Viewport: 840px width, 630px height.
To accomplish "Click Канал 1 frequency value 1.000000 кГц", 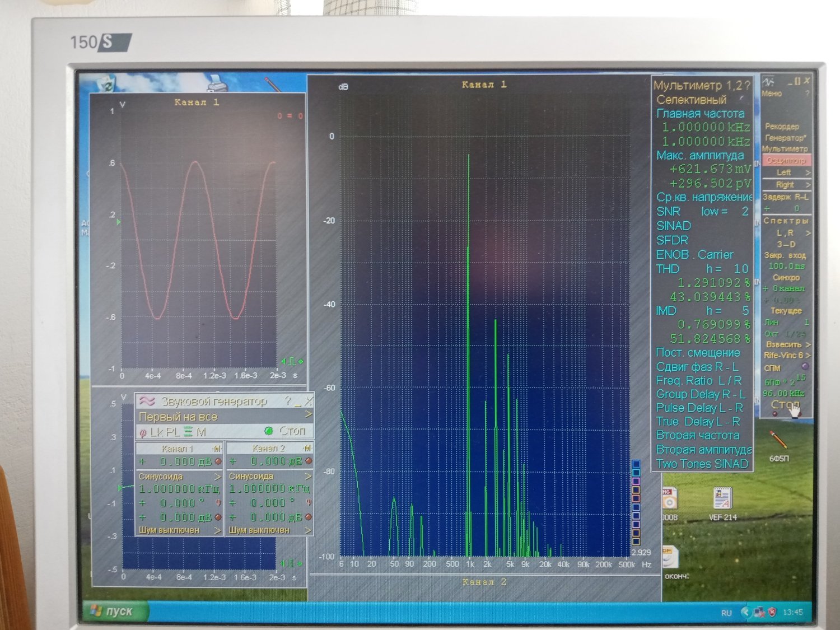I will point(179,489).
